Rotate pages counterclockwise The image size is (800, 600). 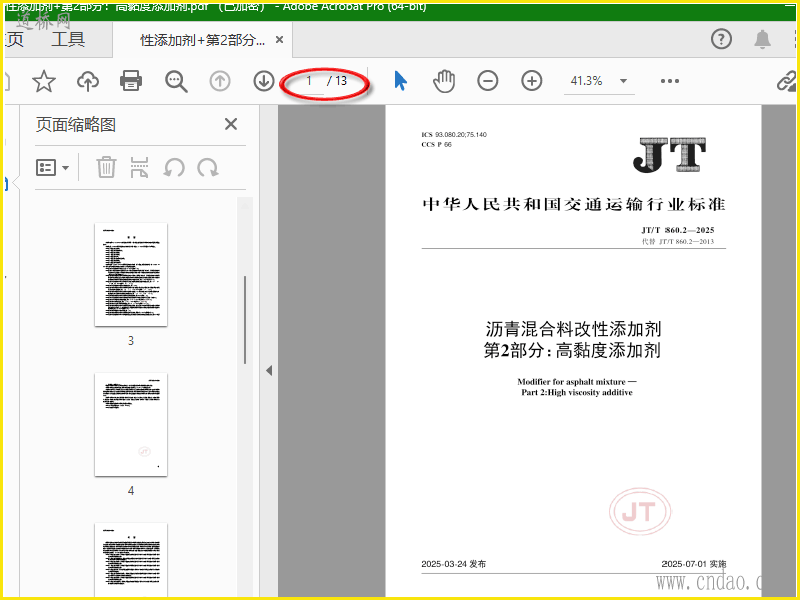click(x=174, y=167)
